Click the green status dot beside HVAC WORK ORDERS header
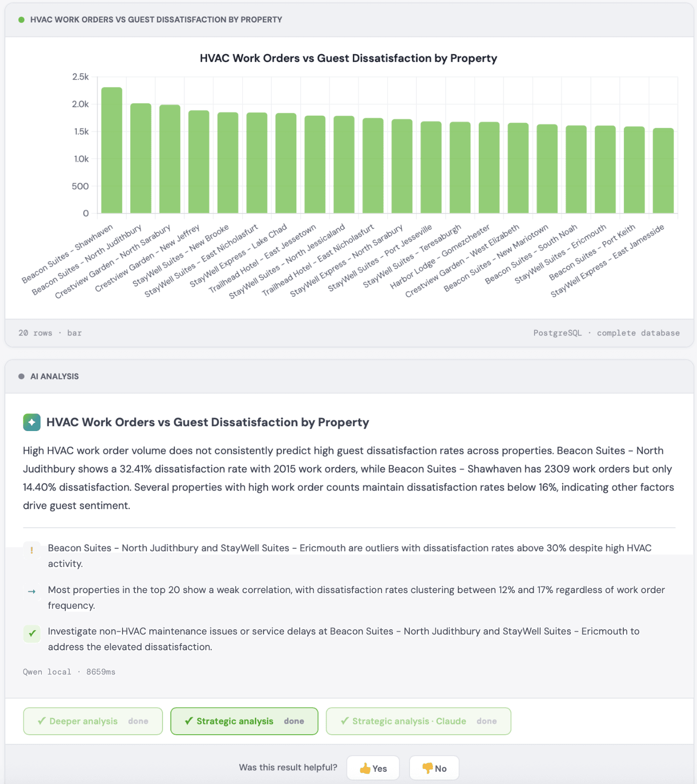This screenshot has height=784, width=697. tap(20, 20)
